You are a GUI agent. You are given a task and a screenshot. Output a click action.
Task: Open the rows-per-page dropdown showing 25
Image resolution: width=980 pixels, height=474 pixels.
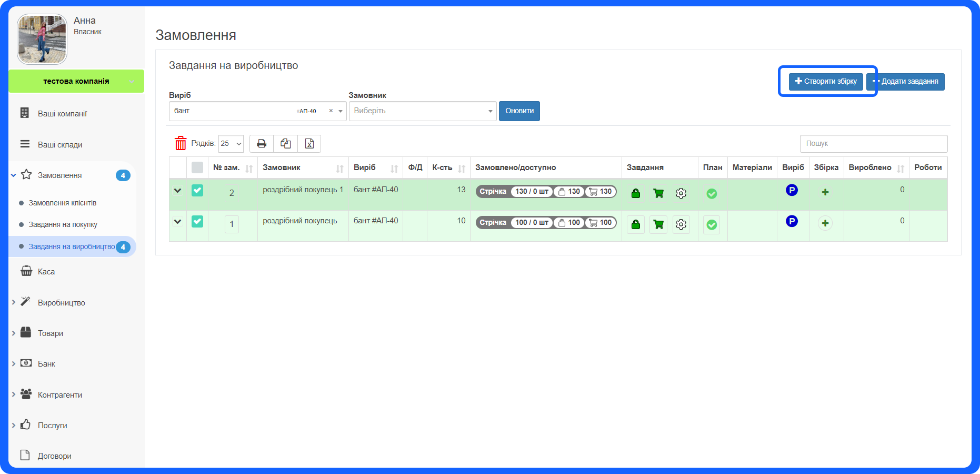click(231, 144)
